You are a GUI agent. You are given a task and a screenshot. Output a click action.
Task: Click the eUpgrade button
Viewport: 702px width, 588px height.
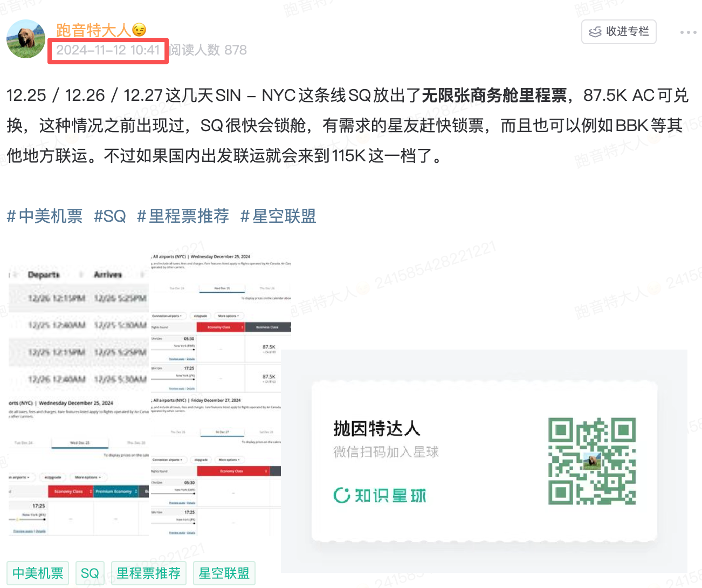pyautogui.click(x=201, y=316)
